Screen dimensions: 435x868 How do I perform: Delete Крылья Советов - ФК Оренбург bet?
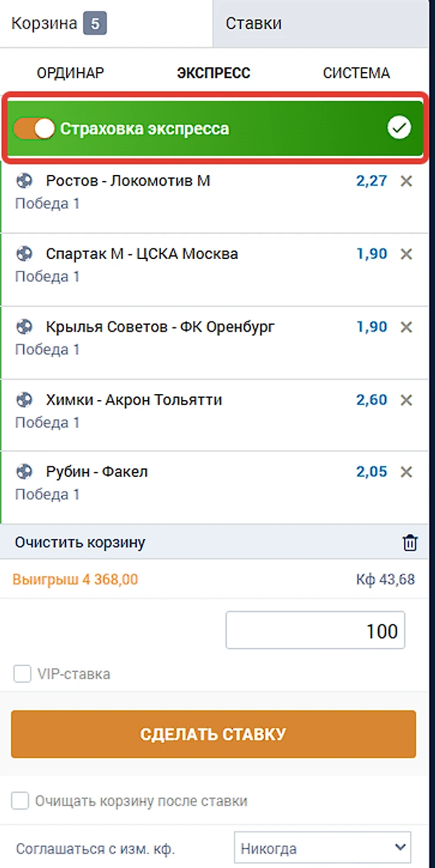tap(406, 327)
